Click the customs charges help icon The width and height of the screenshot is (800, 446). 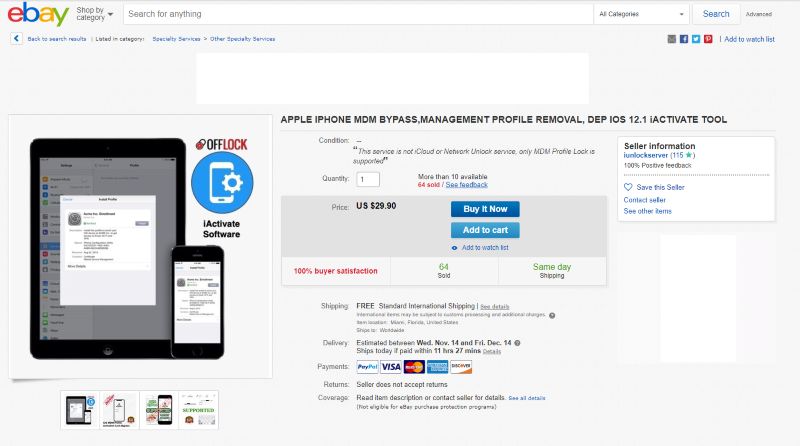click(x=552, y=315)
